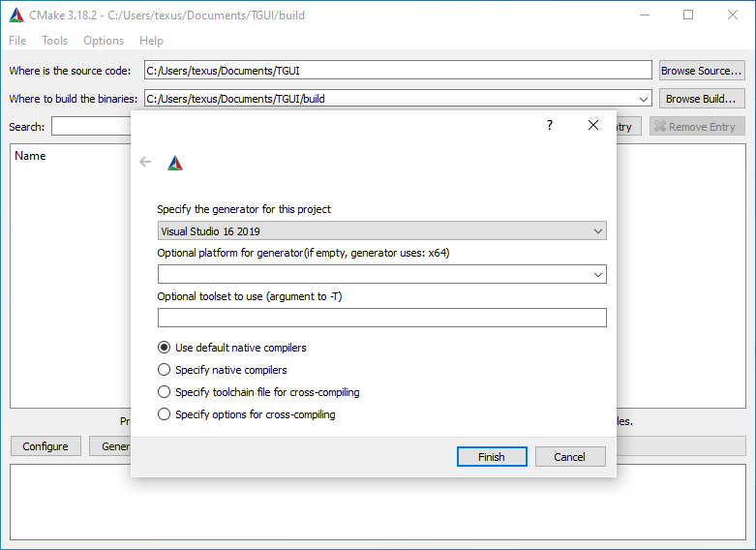The width and height of the screenshot is (756, 550).
Task: Click the CMake title bar logo
Action: click(16, 15)
